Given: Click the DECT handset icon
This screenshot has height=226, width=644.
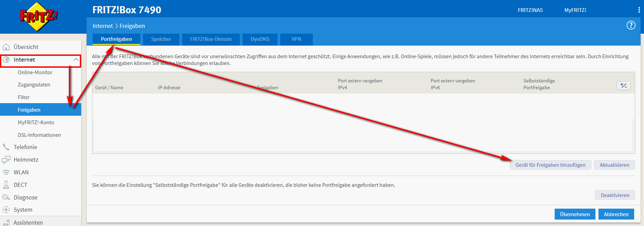Looking at the screenshot, I should 6,185.
